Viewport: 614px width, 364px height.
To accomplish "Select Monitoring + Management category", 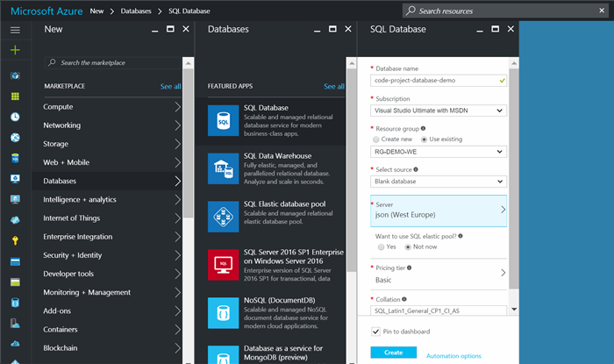I will 107,292.
